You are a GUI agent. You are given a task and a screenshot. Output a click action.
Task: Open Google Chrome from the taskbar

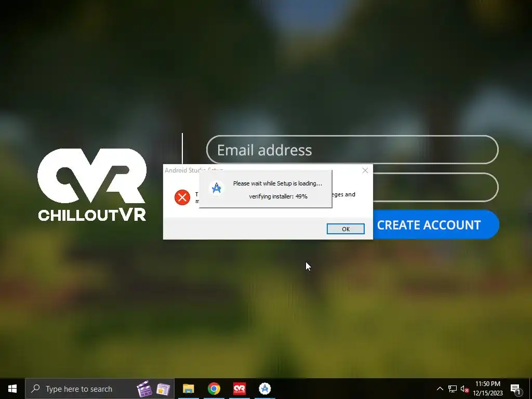214,389
